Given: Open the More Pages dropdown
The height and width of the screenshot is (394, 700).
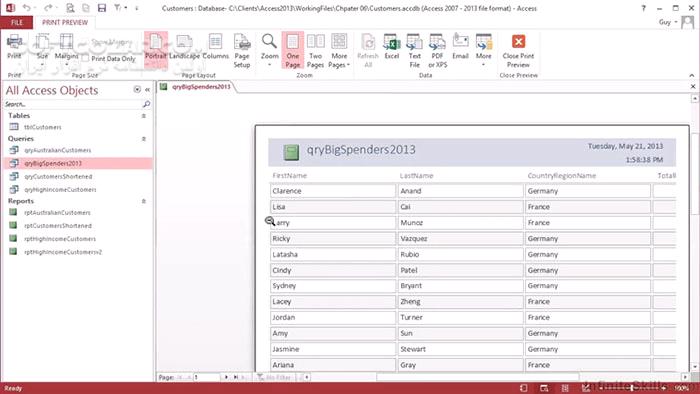Looking at the screenshot, I should point(339,50).
